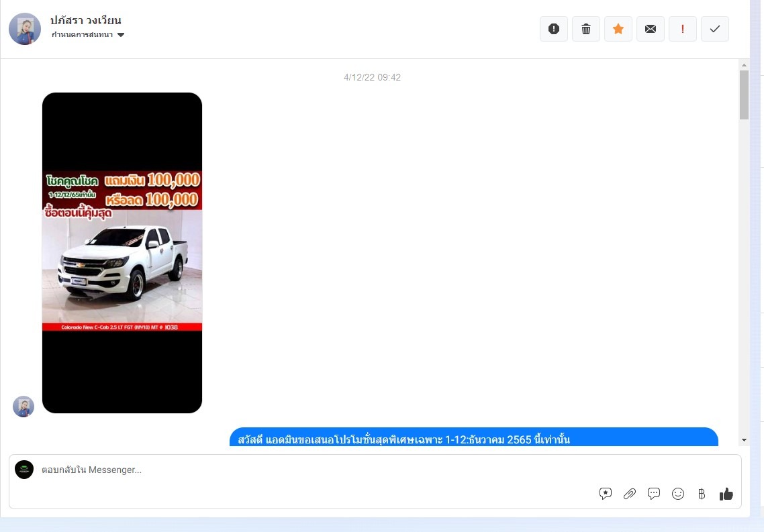Screen dimensions: 764x532
Task: Click scrollbar down arrow in chat
Action: [x=744, y=439]
